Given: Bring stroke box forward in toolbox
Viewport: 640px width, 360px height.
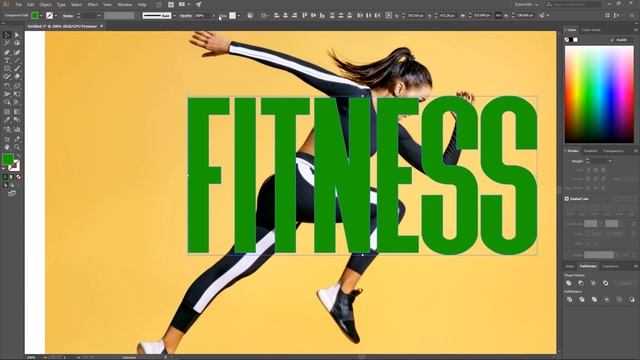Looking at the screenshot, I should (14, 165).
